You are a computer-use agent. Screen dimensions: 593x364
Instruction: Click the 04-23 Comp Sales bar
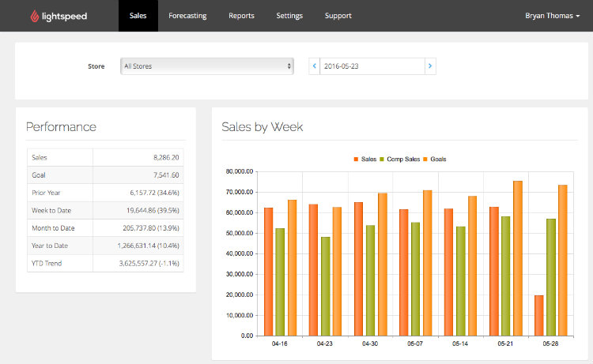(325, 286)
